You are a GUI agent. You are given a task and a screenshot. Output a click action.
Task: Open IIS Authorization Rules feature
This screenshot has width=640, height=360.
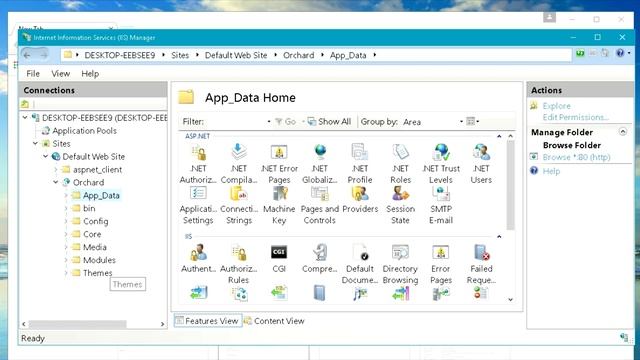click(239, 264)
